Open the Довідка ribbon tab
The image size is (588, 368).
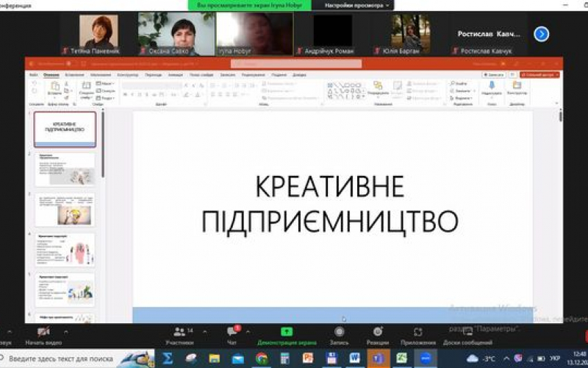(x=299, y=75)
